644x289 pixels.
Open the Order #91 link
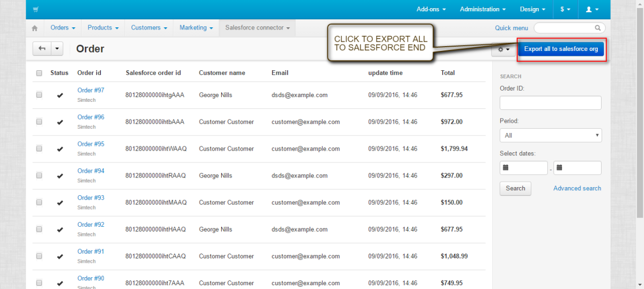91,251
